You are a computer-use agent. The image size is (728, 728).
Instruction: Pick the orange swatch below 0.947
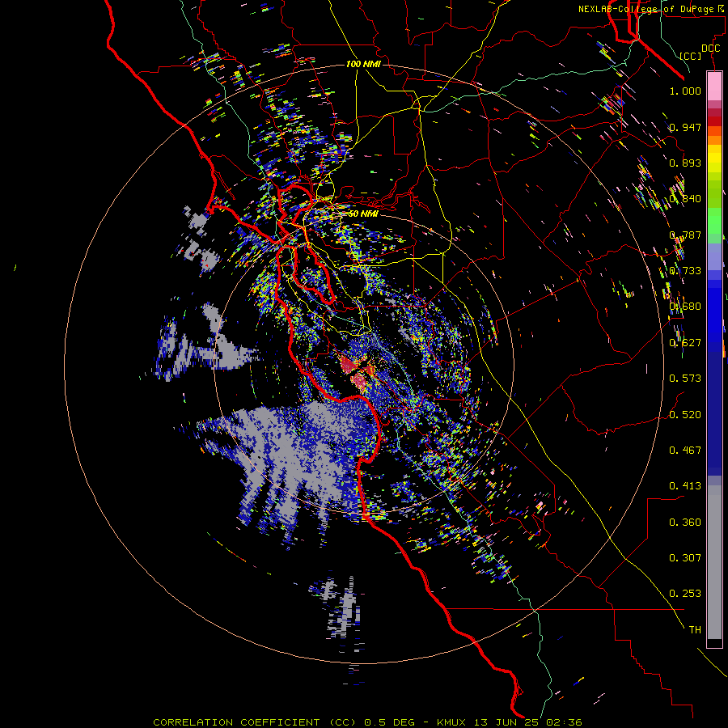pyautogui.click(x=714, y=140)
